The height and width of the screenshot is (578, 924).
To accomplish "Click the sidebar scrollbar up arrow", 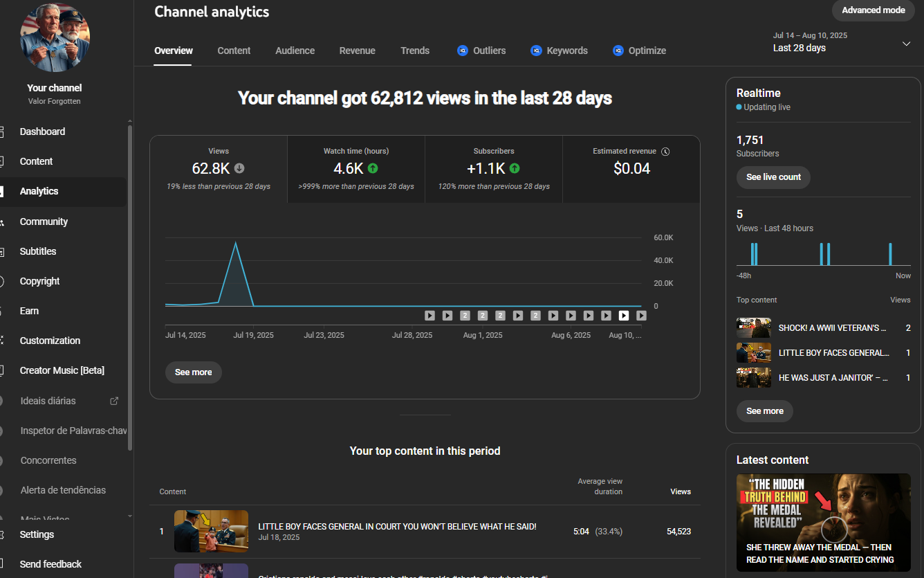I will pyautogui.click(x=130, y=121).
